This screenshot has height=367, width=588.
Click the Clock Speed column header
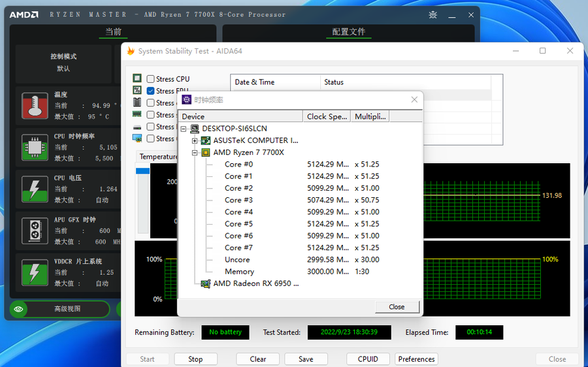click(327, 116)
